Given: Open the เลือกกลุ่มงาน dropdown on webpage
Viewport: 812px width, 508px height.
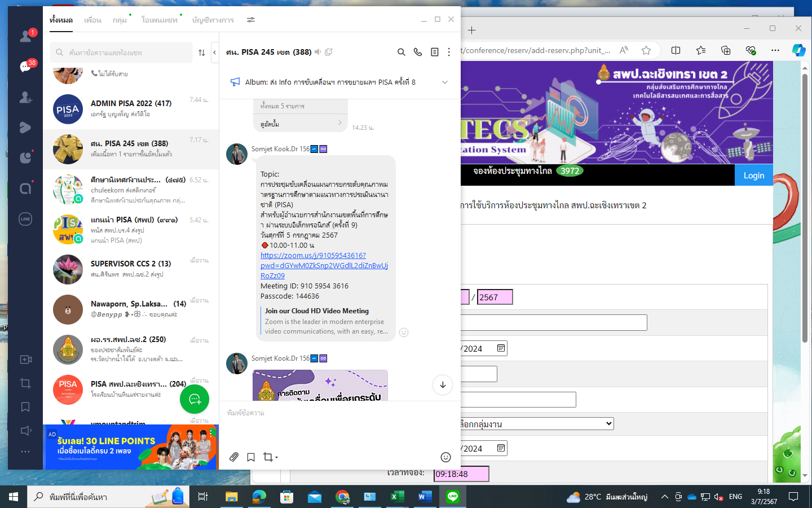Looking at the screenshot, I should point(536,424).
